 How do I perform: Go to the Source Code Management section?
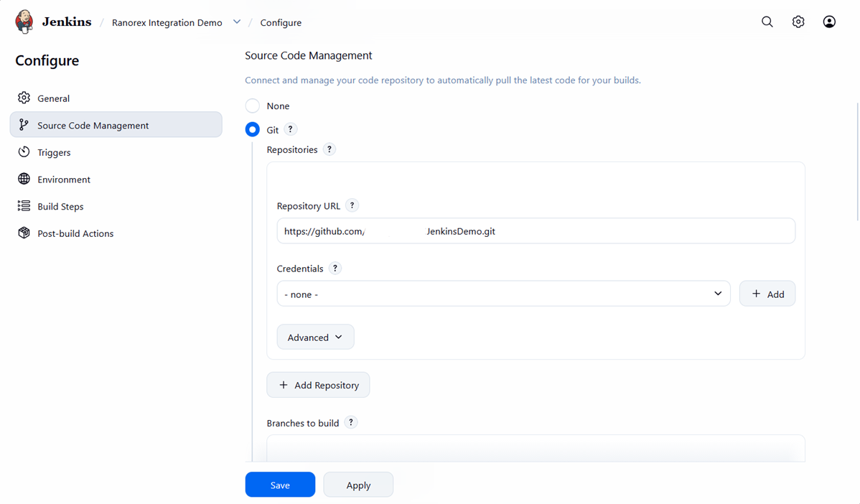[116, 125]
